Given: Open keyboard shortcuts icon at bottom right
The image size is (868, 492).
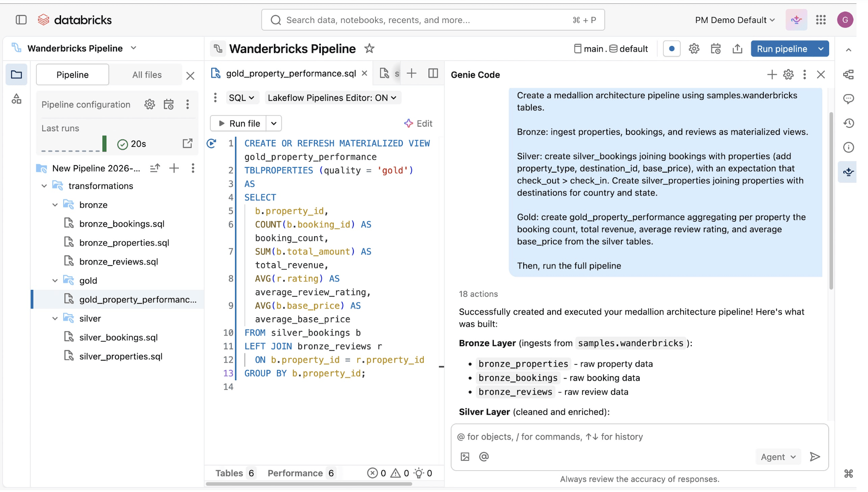Looking at the screenshot, I should [848, 473].
